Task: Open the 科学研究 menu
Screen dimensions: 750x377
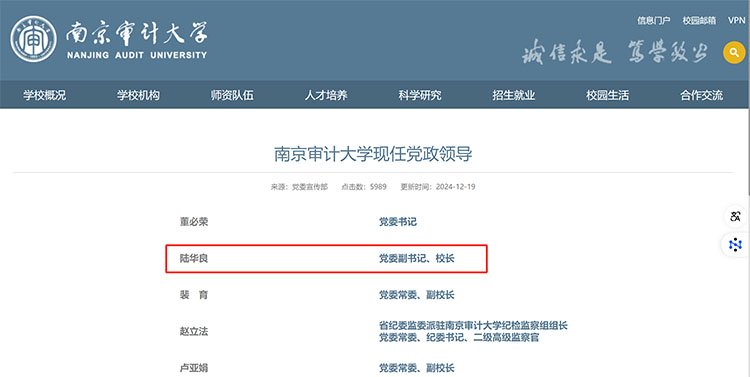Action: [420, 95]
